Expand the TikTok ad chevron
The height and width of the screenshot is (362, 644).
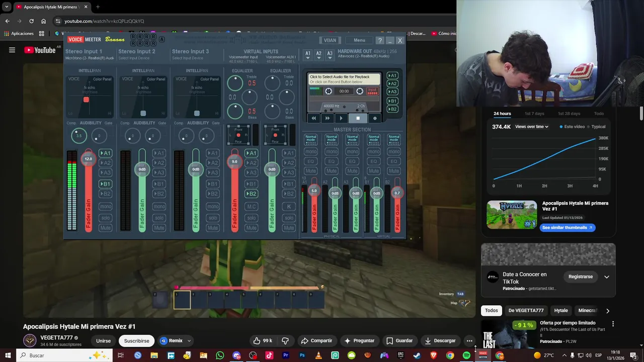pyautogui.click(x=607, y=277)
